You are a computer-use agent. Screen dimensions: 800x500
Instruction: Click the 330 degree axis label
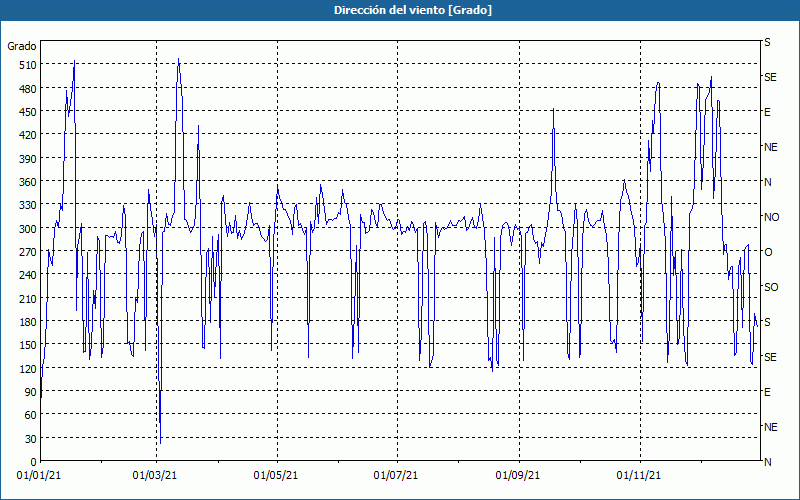pos(28,205)
